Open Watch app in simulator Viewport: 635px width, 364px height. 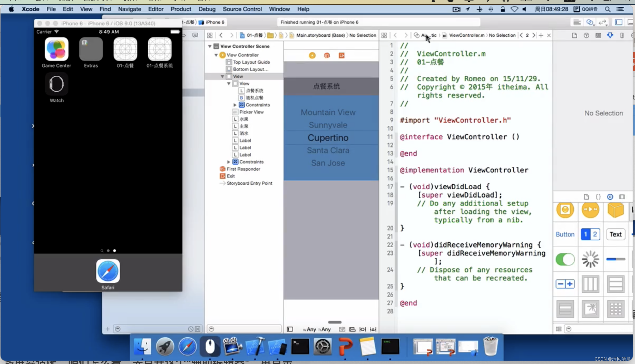[56, 84]
